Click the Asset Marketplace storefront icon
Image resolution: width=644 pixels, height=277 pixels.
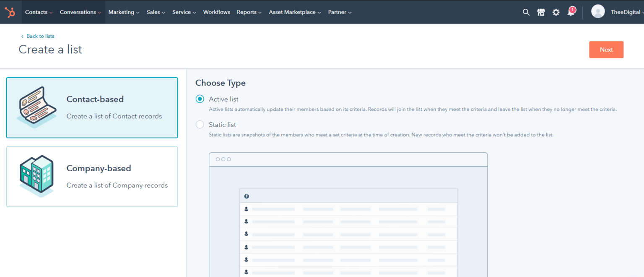541,12
